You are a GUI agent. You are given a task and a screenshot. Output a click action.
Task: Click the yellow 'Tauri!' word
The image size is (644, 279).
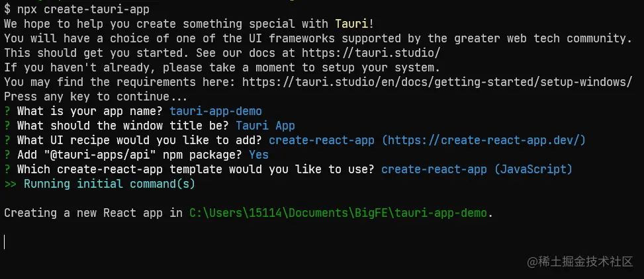(355, 23)
